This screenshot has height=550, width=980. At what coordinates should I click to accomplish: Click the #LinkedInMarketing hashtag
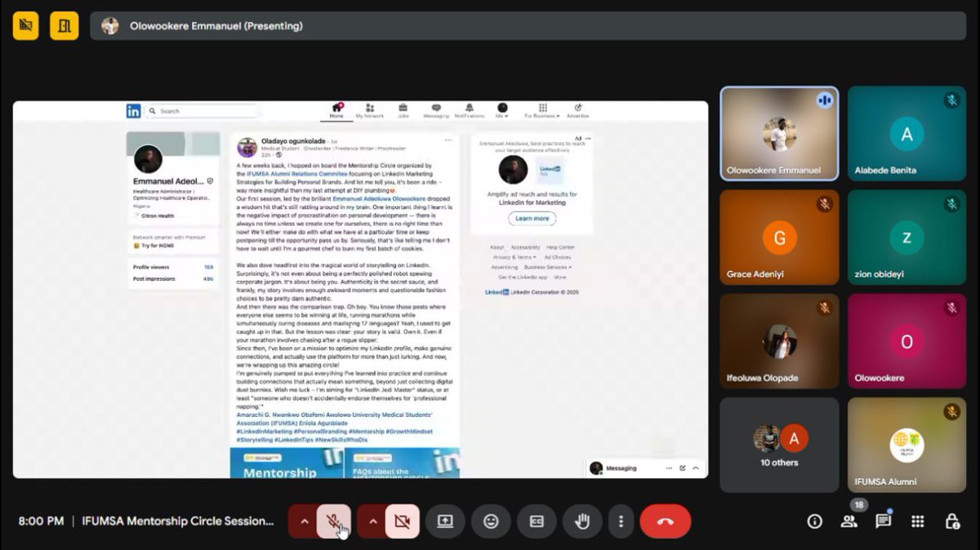point(264,431)
